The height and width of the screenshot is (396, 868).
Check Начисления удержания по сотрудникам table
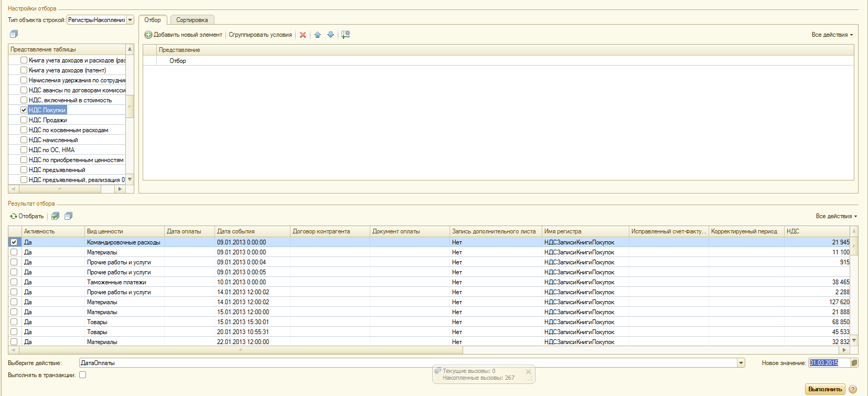24,80
